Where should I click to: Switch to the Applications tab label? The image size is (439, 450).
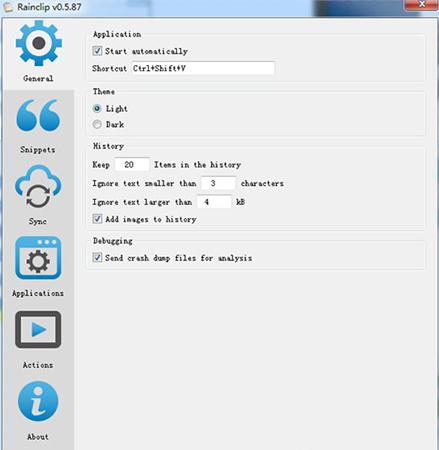click(38, 293)
